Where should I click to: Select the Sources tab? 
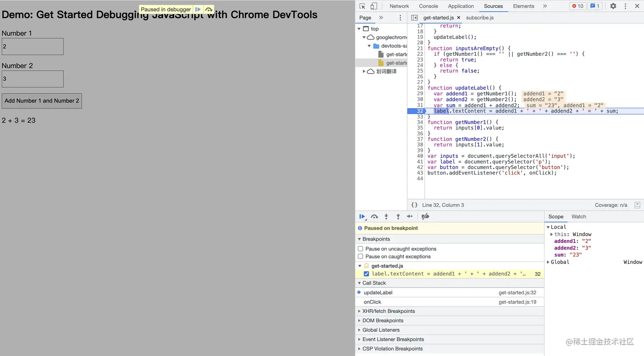coord(493,6)
